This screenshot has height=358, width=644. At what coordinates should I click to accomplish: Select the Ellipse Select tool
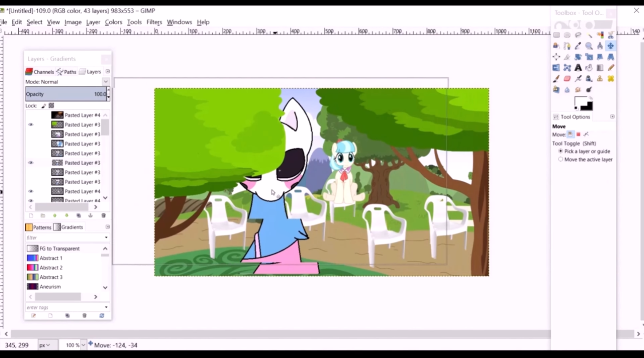[x=567, y=35]
